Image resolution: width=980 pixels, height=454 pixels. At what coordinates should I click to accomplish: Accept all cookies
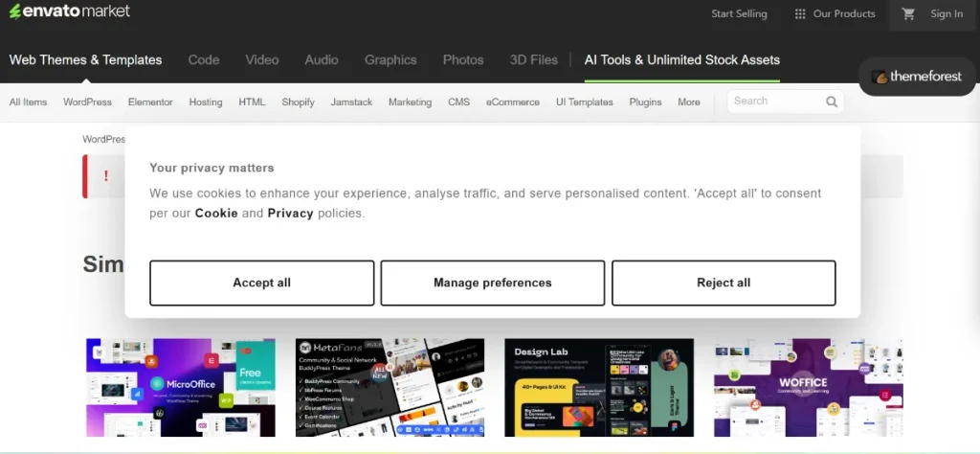pyautogui.click(x=261, y=283)
